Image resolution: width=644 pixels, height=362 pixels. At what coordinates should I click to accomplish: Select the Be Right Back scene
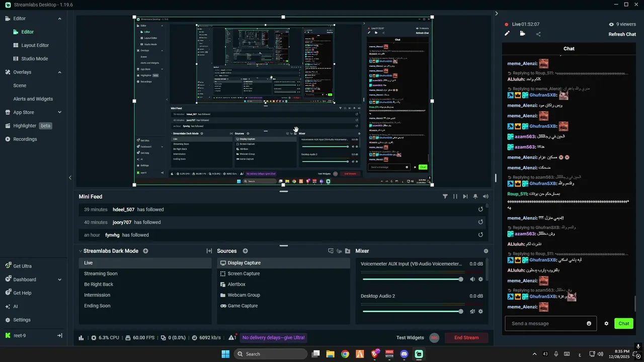click(145, 284)
